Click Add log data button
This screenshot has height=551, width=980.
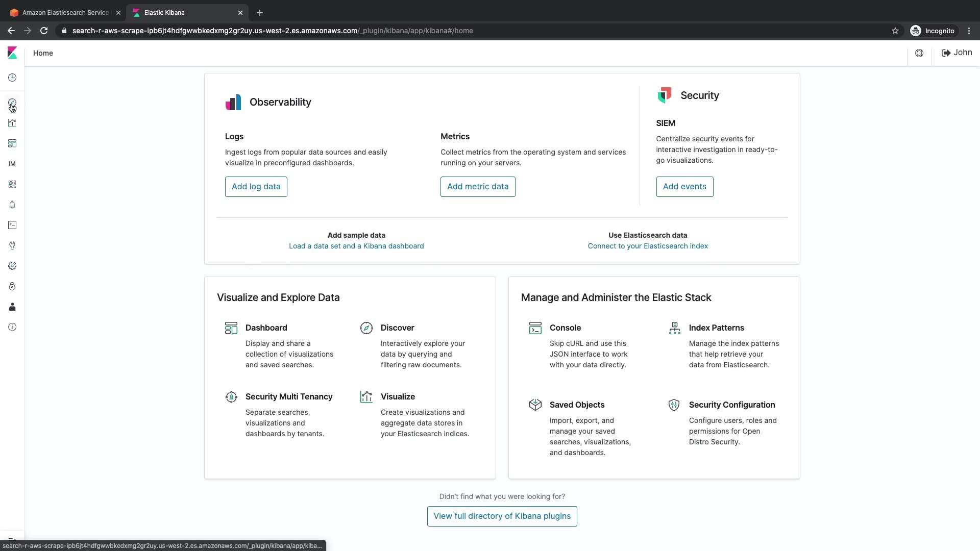256,187
